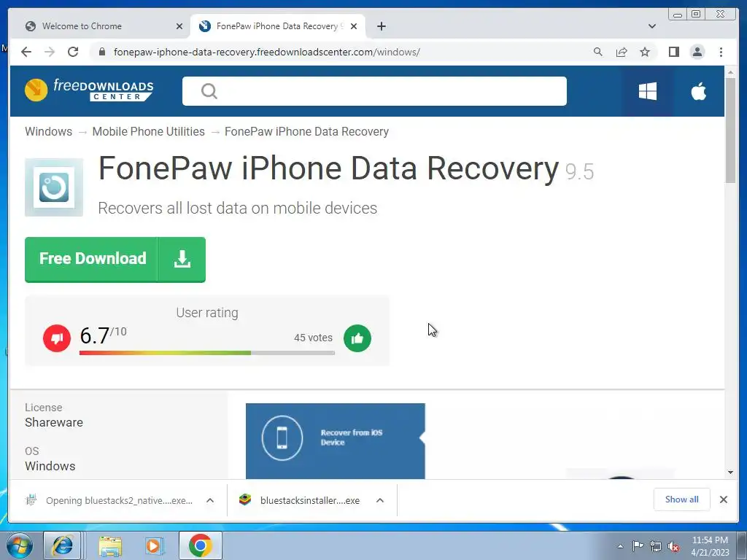Open a new tab with plus button

click(x=381, y=26)
